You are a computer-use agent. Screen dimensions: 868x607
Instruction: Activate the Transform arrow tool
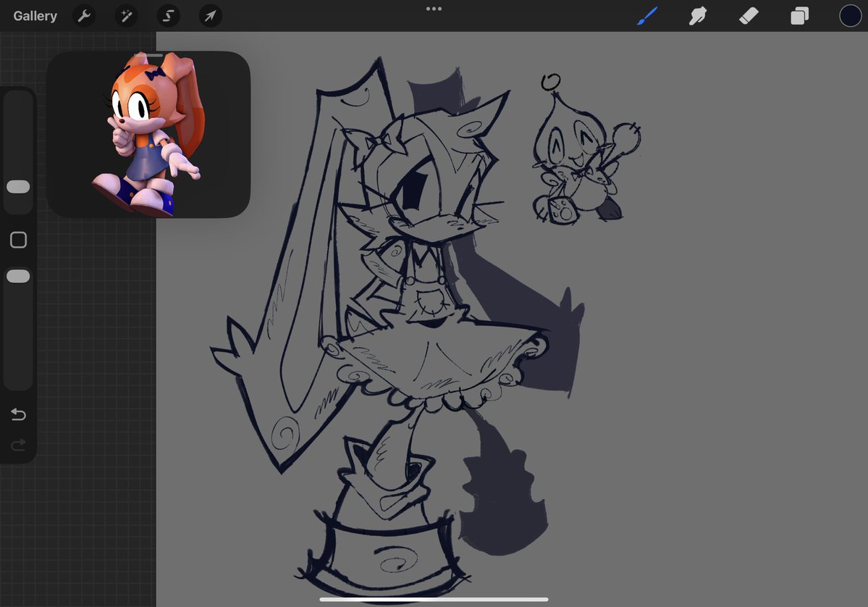click(211, 16)
